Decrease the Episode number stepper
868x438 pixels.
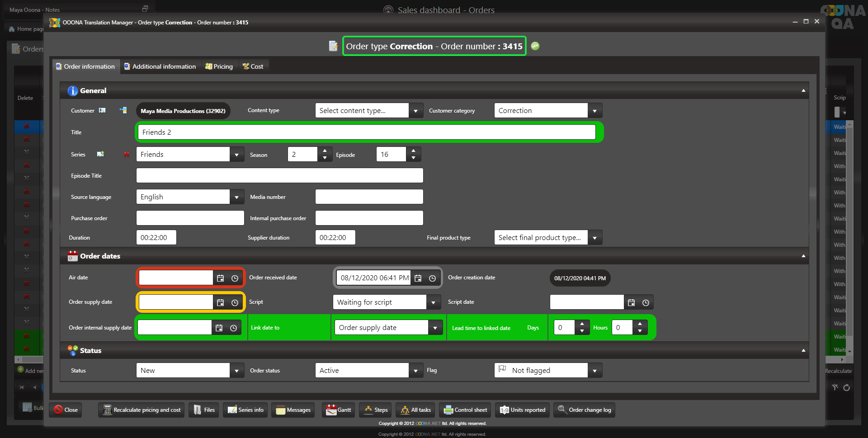coord(413,158)
